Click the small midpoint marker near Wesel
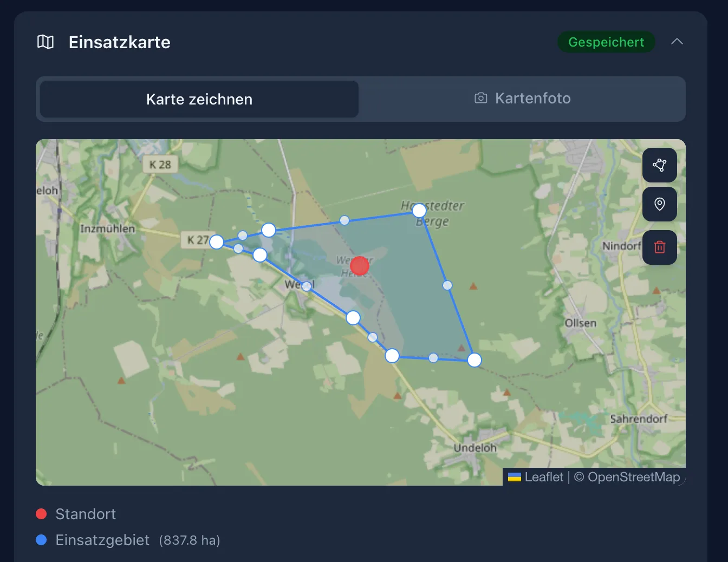 click(307, 285)
